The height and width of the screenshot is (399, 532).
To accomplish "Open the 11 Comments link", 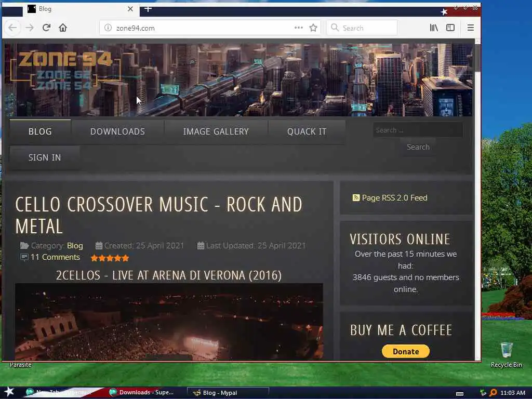I will click(x=55, y=257).
